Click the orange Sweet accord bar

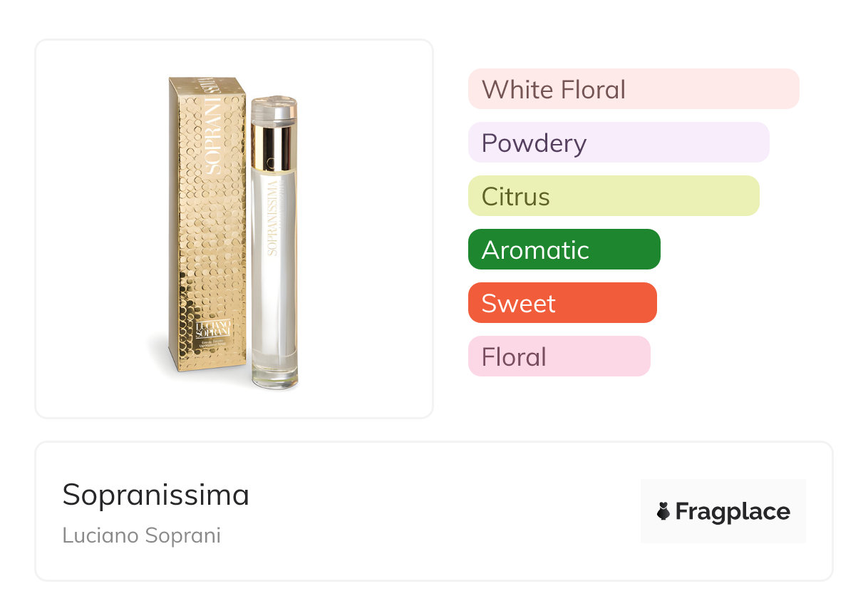point(562,303)
